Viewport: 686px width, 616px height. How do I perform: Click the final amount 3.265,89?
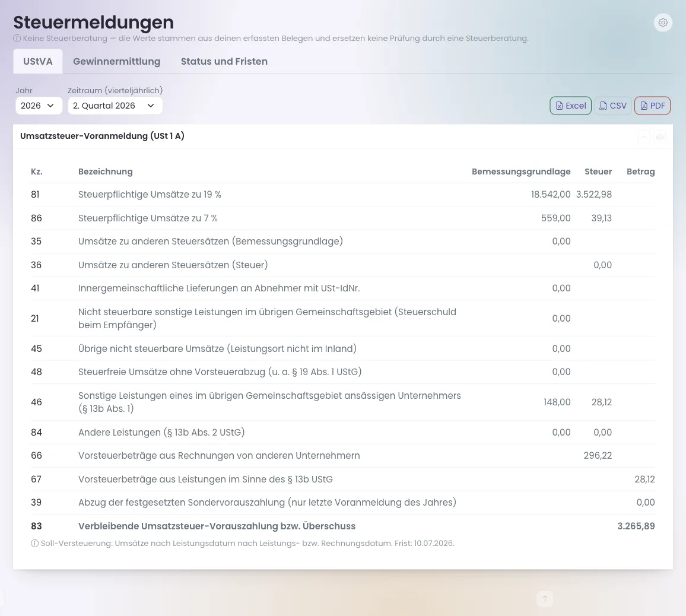pos(636,526)
